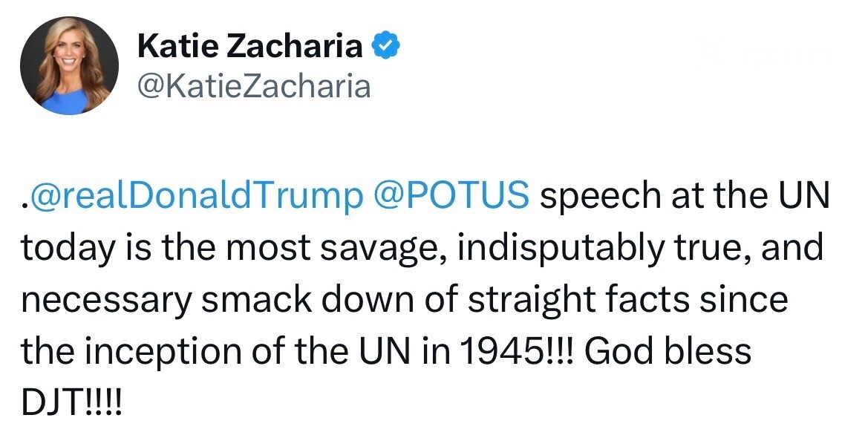Open Katie Zacharia's profile picture

click(69, 66)
